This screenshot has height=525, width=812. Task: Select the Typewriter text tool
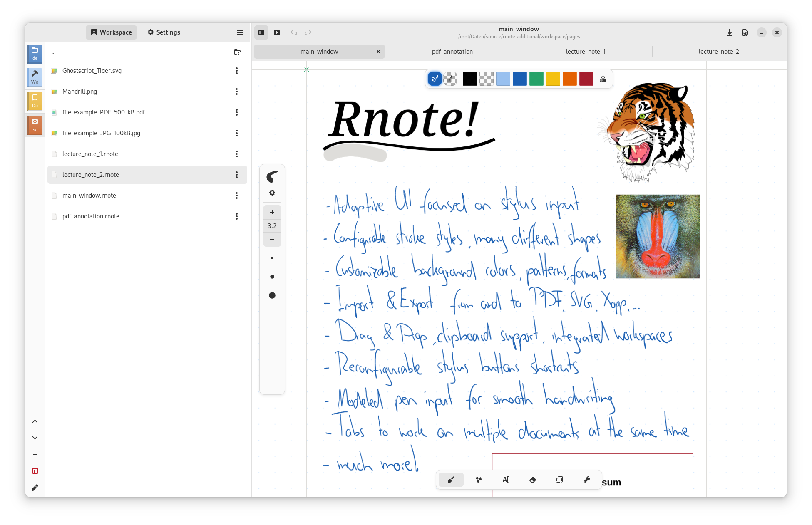coord(505,480)
